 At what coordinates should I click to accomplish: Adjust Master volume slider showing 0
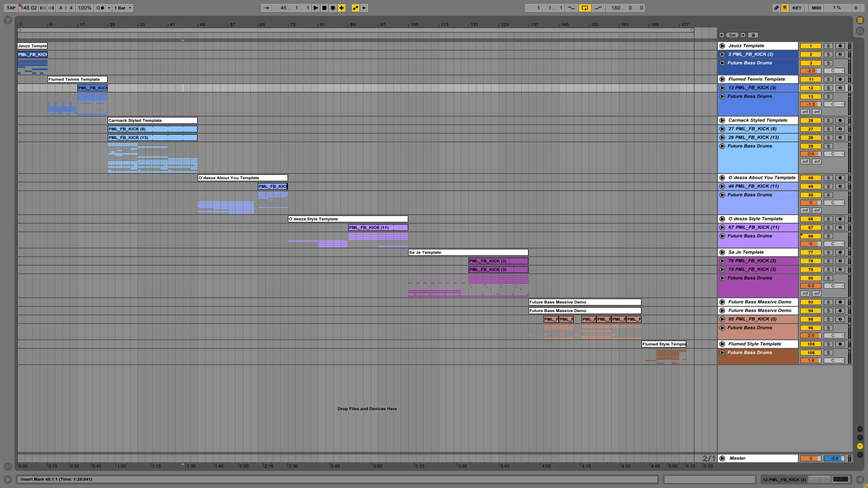click(x=811, y=458)
